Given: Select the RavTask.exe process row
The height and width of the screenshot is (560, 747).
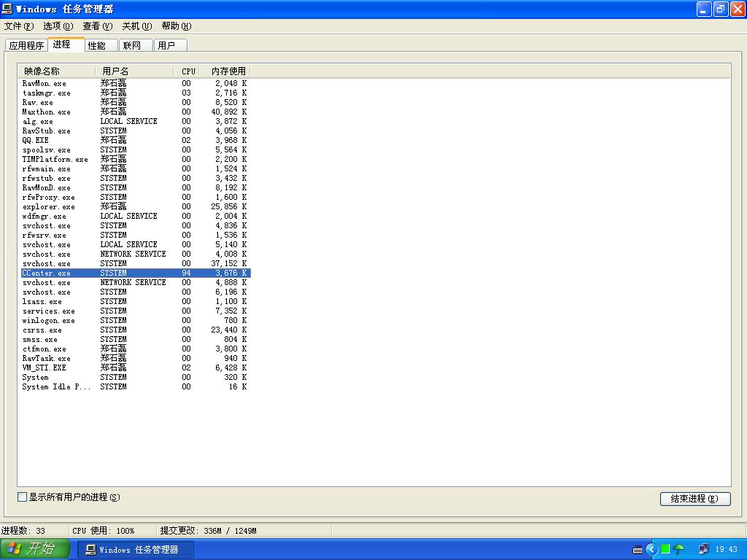Looking at the screenshot, I should (x=135, y=359).
